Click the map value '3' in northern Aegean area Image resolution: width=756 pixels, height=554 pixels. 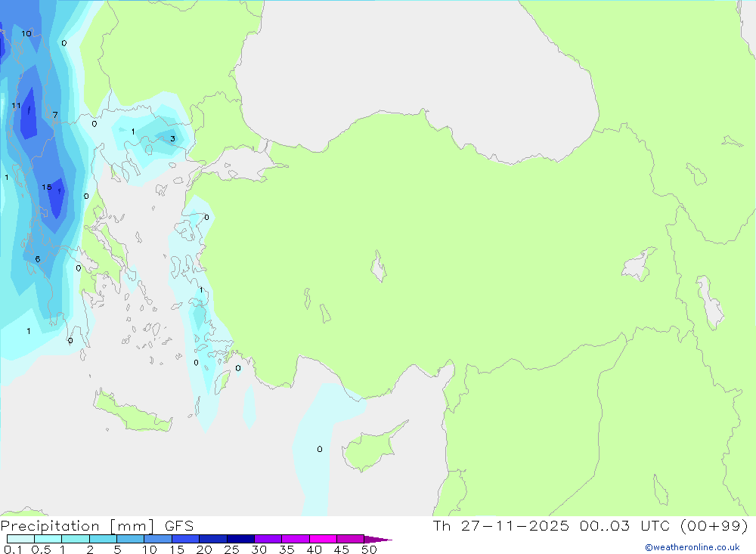[172, 139]
